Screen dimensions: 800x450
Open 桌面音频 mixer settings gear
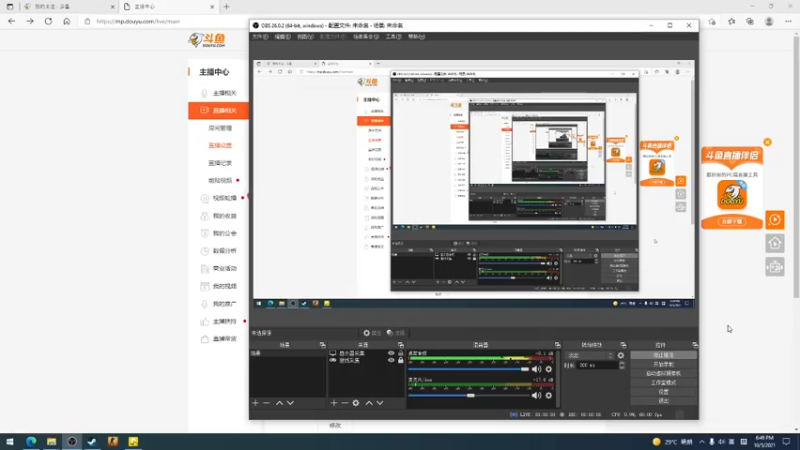tap(548, 369)
